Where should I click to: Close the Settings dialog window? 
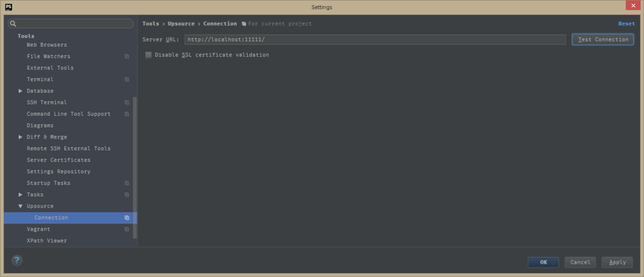coord(633,5)
